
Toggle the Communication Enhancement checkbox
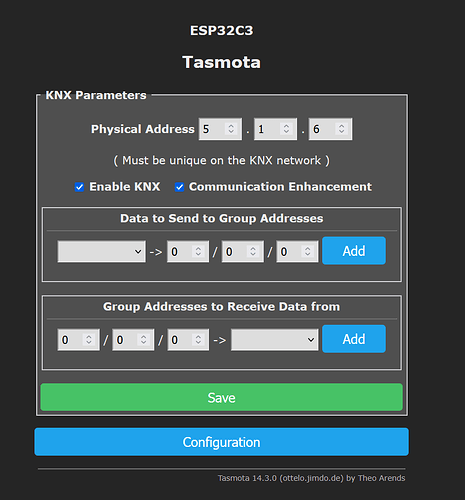coord(179,187)
